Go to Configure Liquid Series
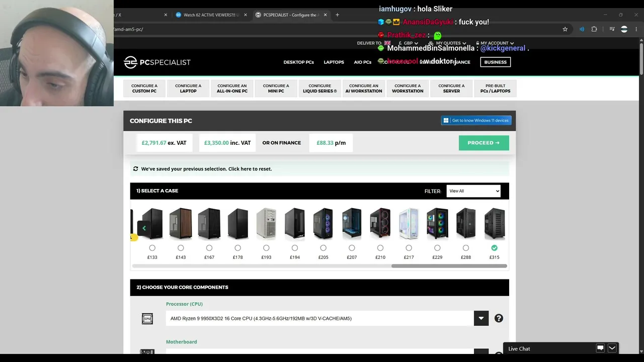Screen dimensions: 644x362 pos(320,88)
